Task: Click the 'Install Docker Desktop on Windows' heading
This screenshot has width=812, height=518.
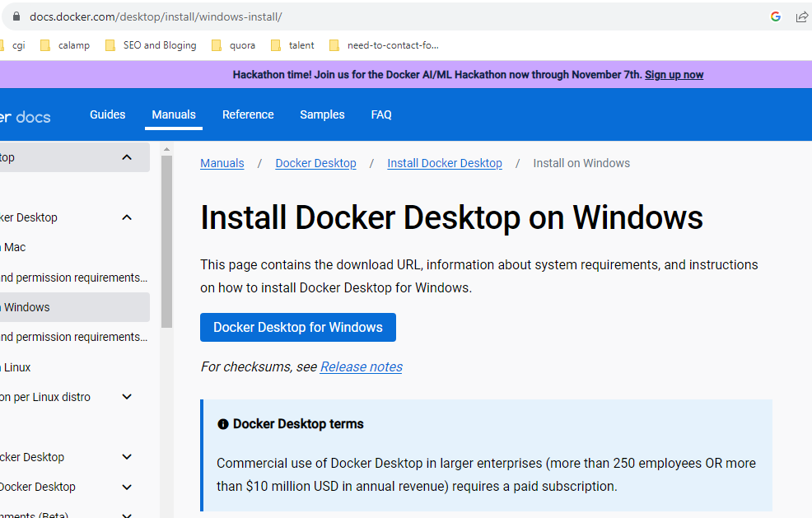Action: tap(451, 217)
